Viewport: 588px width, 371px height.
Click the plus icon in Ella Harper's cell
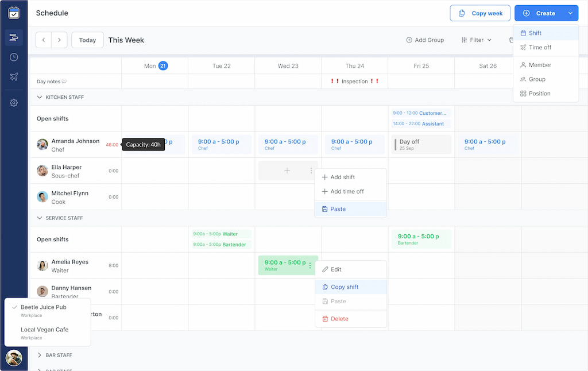pos(287,171)
